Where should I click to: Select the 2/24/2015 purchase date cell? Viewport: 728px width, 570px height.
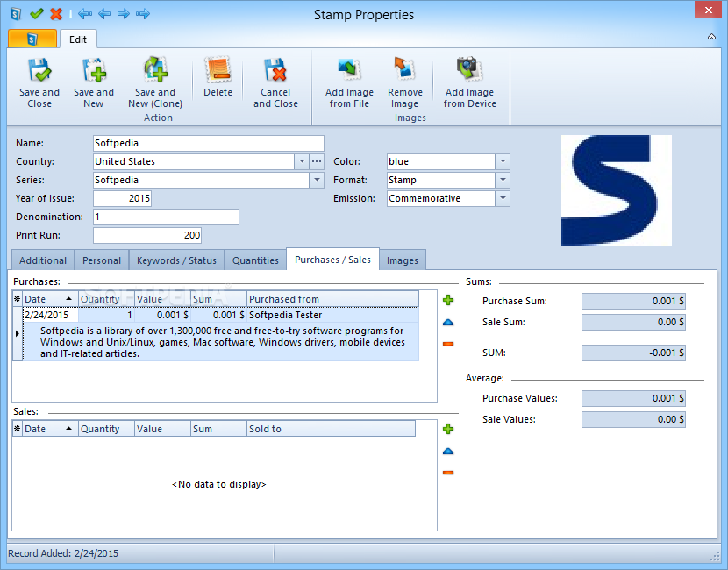(x=51, y=315)
